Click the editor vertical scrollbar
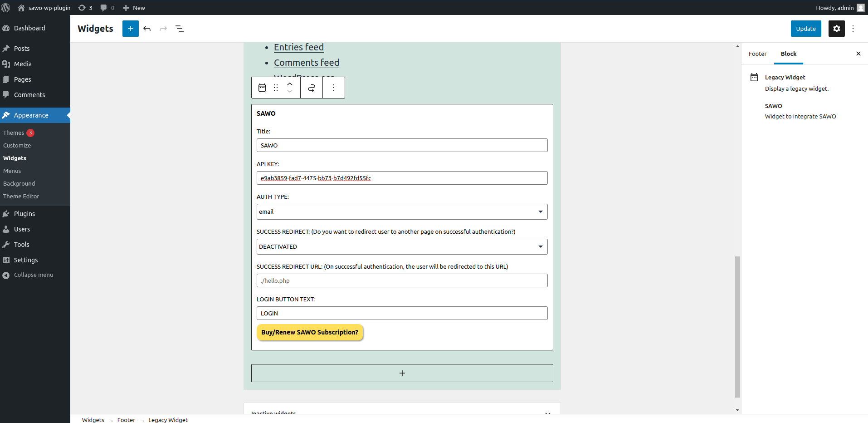Screen dimensions: 868x423 tap(737, 327)
